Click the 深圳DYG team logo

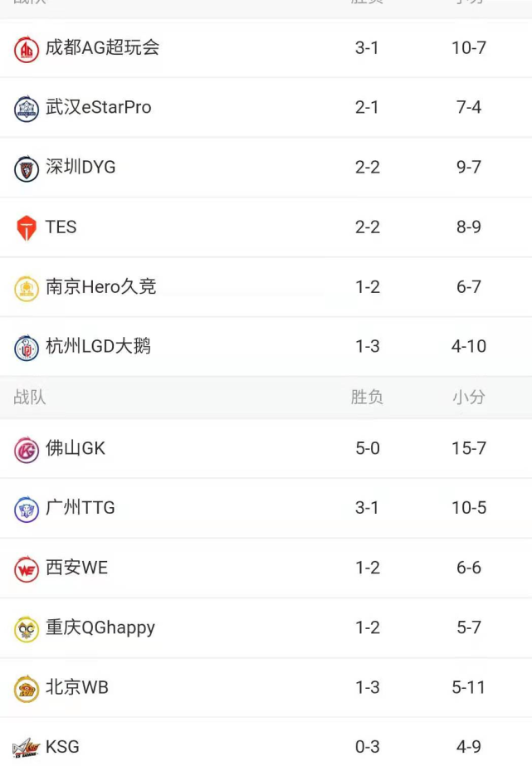pos(27,168)
